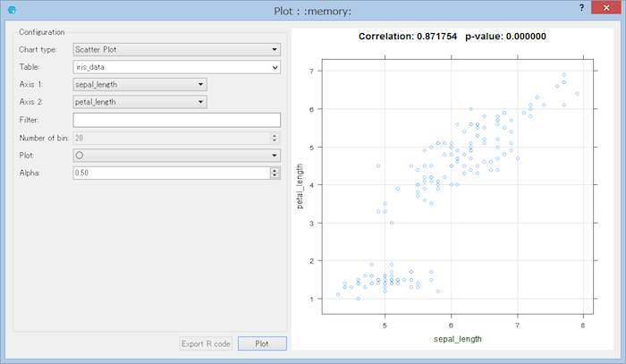Click the help question mark button
This screenshot has width=626, height=364.
pos(581,7)
